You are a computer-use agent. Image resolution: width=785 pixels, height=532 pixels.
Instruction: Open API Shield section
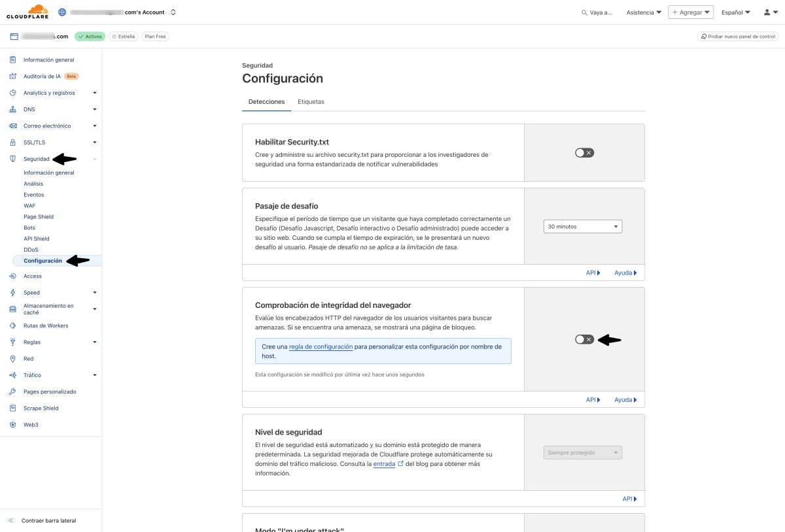click(37, 239)
